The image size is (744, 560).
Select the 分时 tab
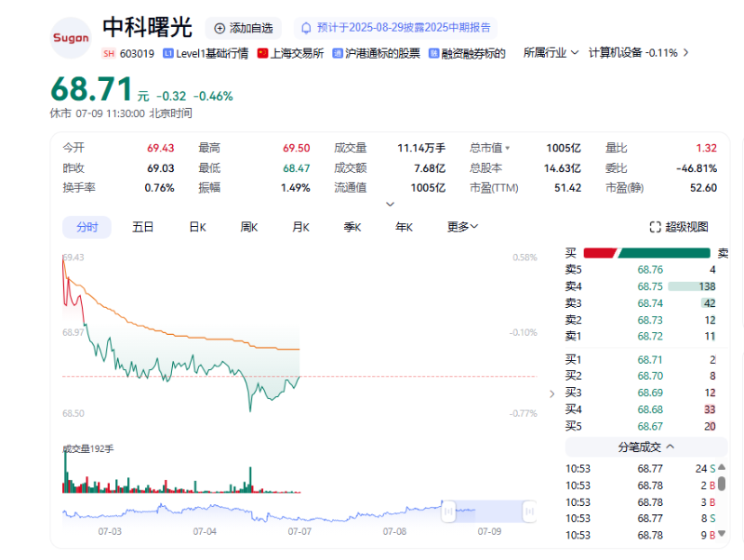click(x=86, y=227)
